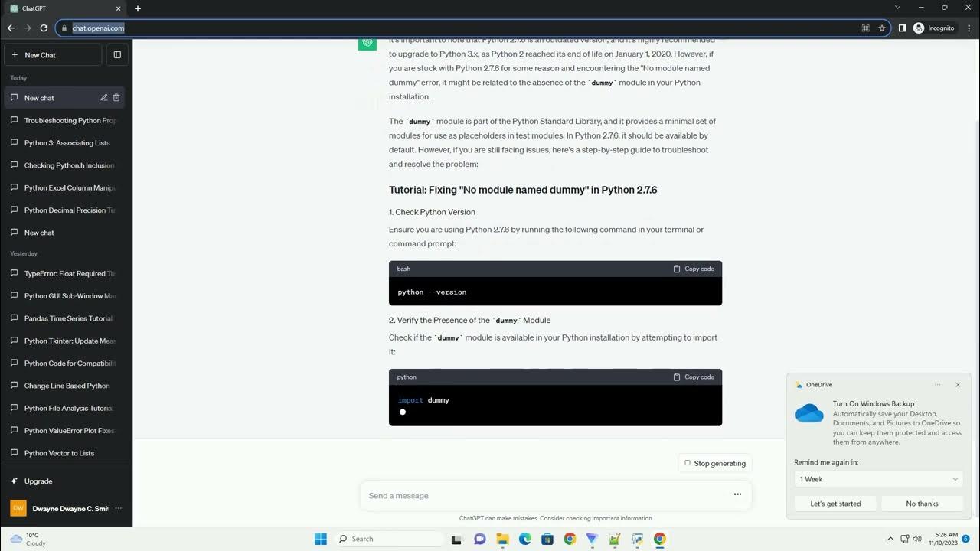Open account options three-dot menu

tap(118, 508)
